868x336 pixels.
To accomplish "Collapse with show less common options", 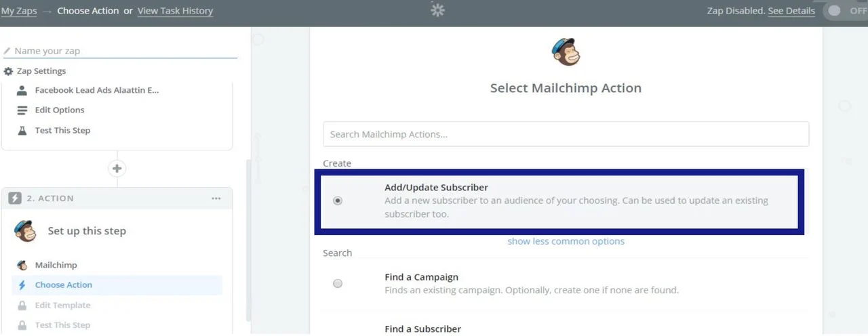I will [566, 241].
